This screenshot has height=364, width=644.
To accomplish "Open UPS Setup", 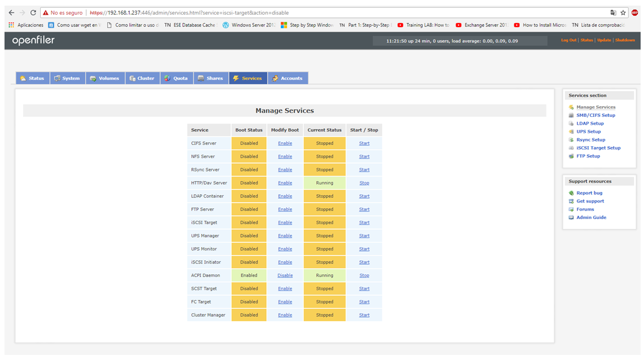I will click(x=588, y=131).
